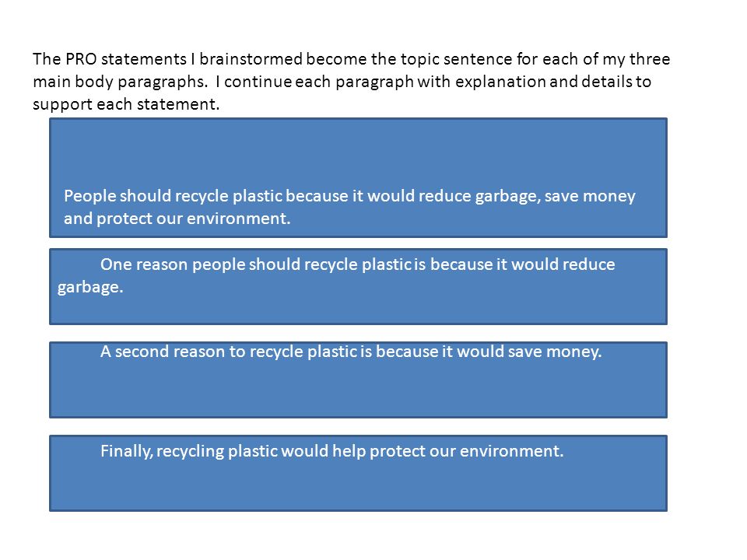Click the word 'Finally,' in the last box
This screenshot has height=560, width=747.
click(127, 451)
